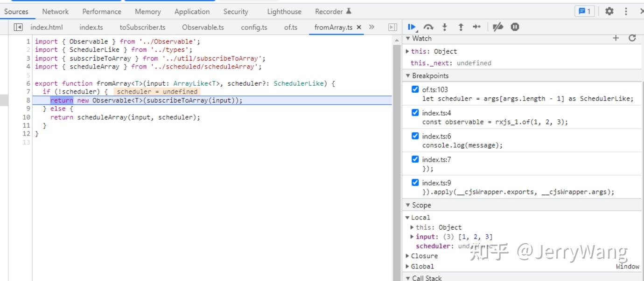Open the Observable.ts file tab

click(203, 27)
